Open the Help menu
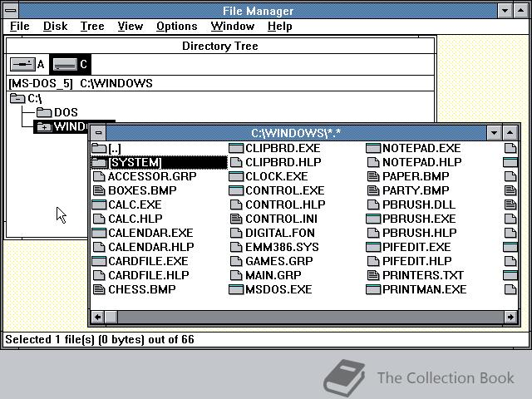This screenshot has height=399, width=532. pos(279,26)
